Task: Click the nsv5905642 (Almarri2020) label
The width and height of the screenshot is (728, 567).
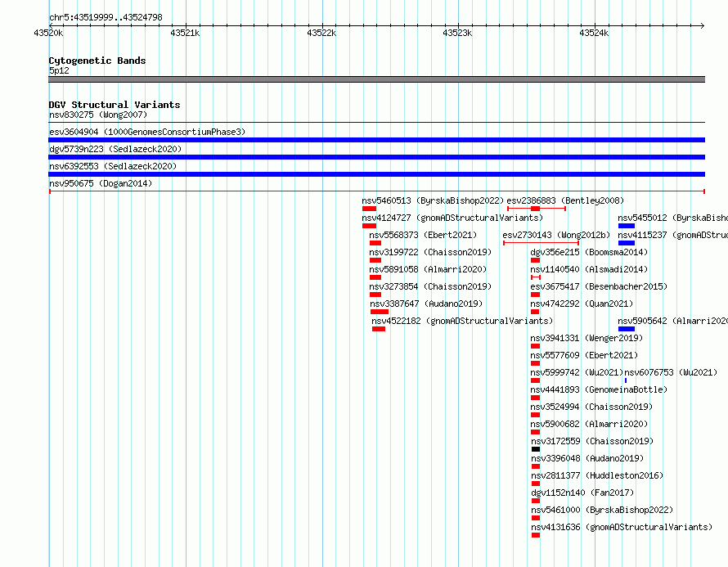Action: coord(672,321)
